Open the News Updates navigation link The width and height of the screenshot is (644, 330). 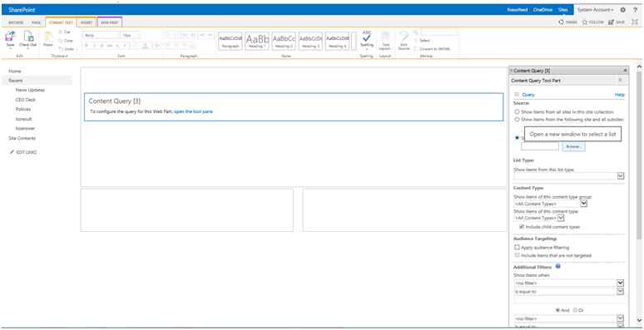(31, 90)
